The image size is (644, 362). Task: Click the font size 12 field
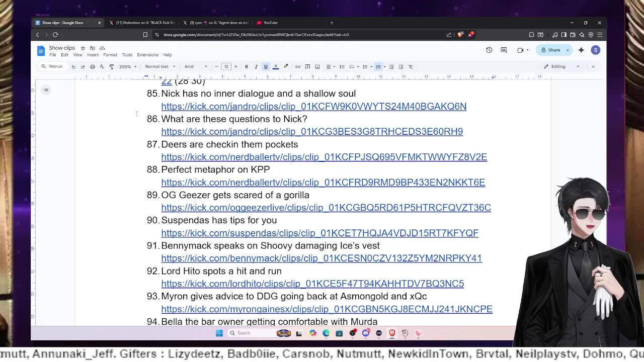click(226, 66)
